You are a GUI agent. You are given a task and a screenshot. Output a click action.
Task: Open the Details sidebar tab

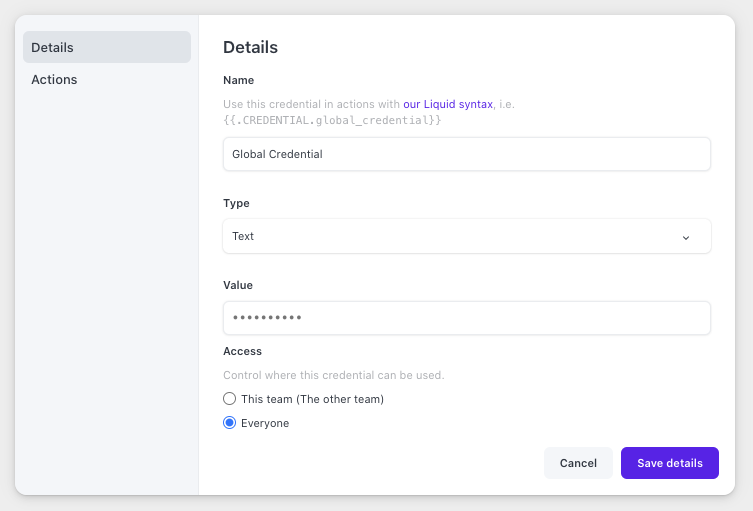point(107,47)
